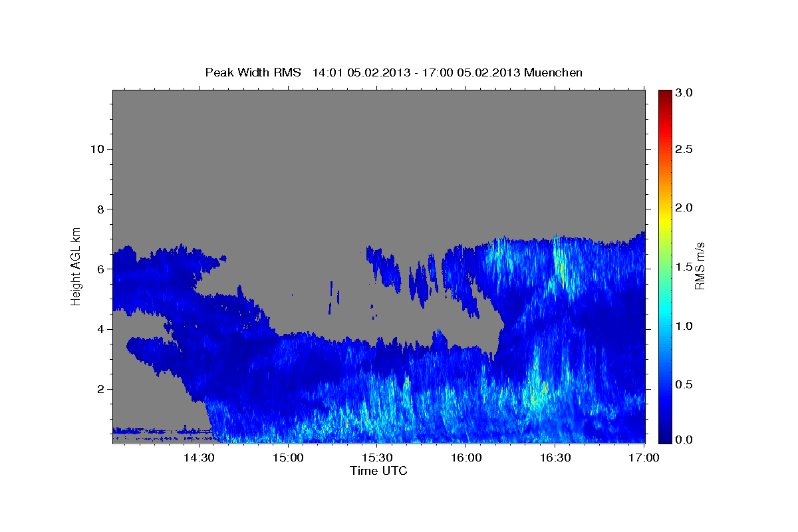The image size is (798, 532).
Task: Click the 'Height AGL km' axis title
Action: click(x=76, y=265)
